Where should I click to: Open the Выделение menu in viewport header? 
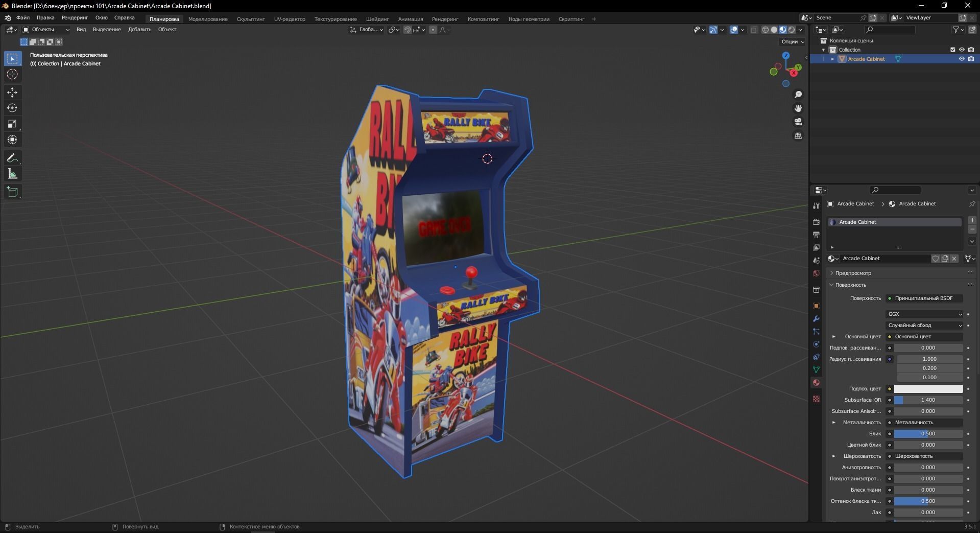[107, 30]
